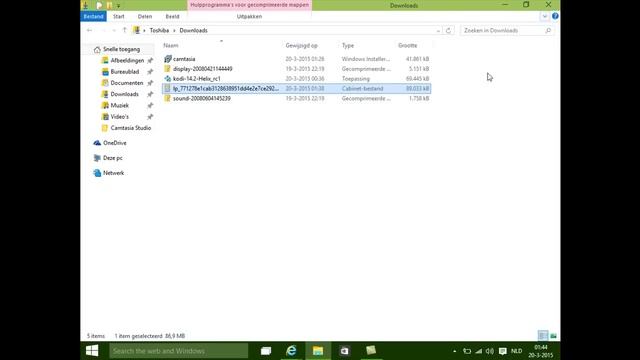Open the Uitpakken ribbon tab

249,16
